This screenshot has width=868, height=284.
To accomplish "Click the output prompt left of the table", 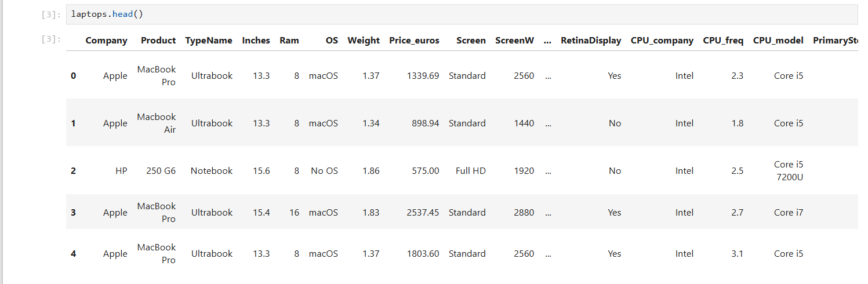I will point(51,39).
